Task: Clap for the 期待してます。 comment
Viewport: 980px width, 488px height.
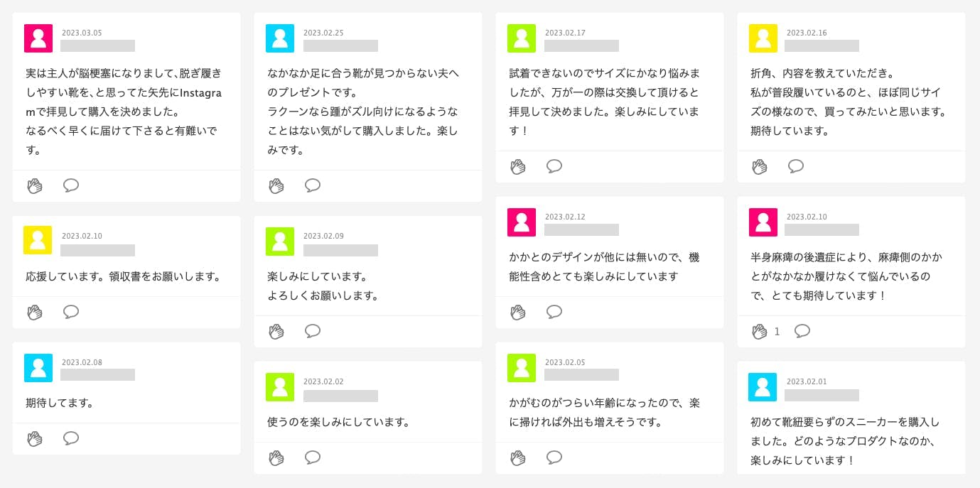Action: pos(35,438)
